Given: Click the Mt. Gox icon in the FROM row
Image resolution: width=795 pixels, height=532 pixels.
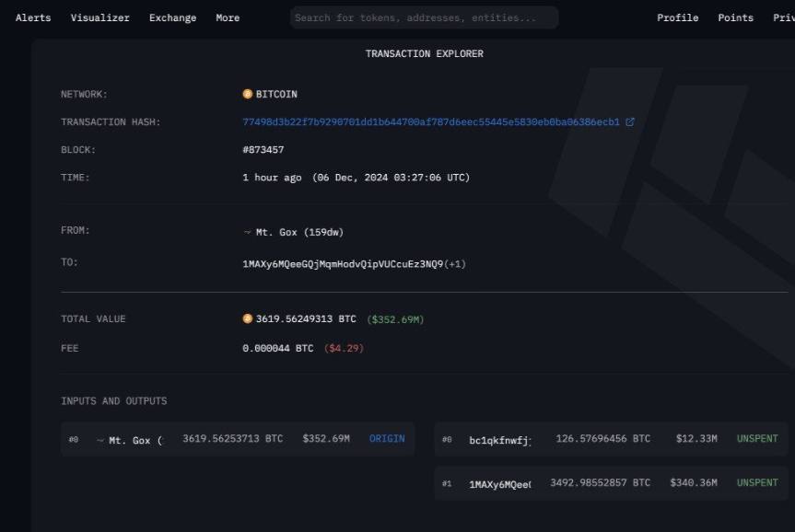Looking at the screenshot, I should [248, 233].
